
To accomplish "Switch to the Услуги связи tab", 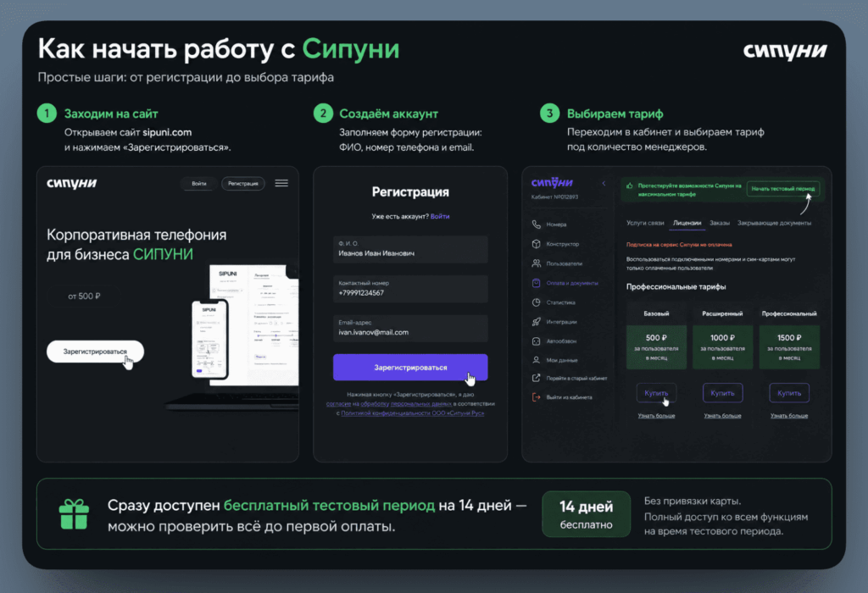I will [x=645, y=223].
